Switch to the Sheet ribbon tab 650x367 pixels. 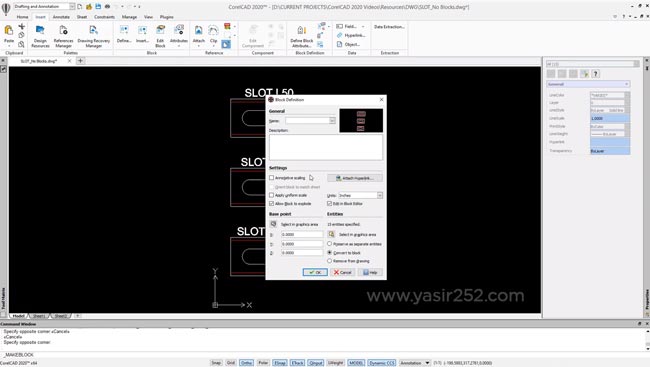click(82, 17)
